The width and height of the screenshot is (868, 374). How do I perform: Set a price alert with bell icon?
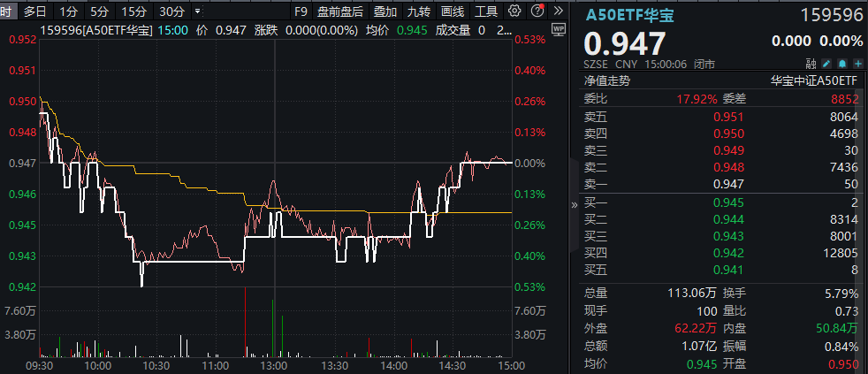pyautogui.click(x=842, y=64)
